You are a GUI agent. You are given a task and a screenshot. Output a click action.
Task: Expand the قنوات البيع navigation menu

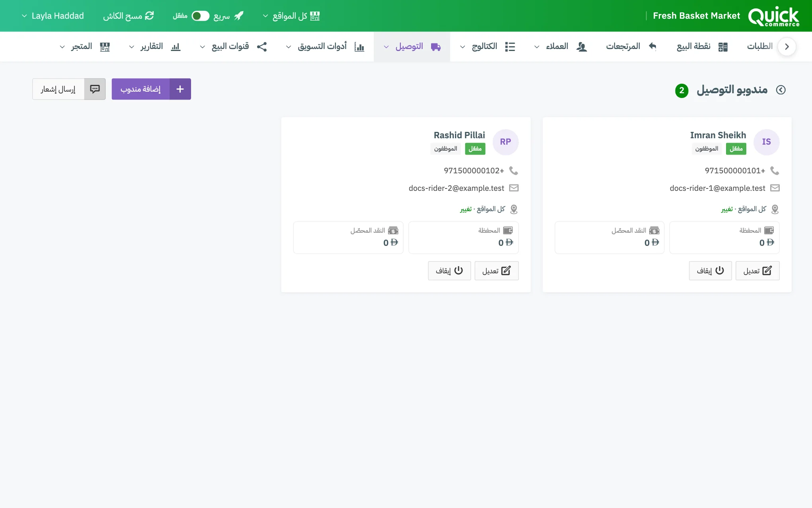(233, 47)
